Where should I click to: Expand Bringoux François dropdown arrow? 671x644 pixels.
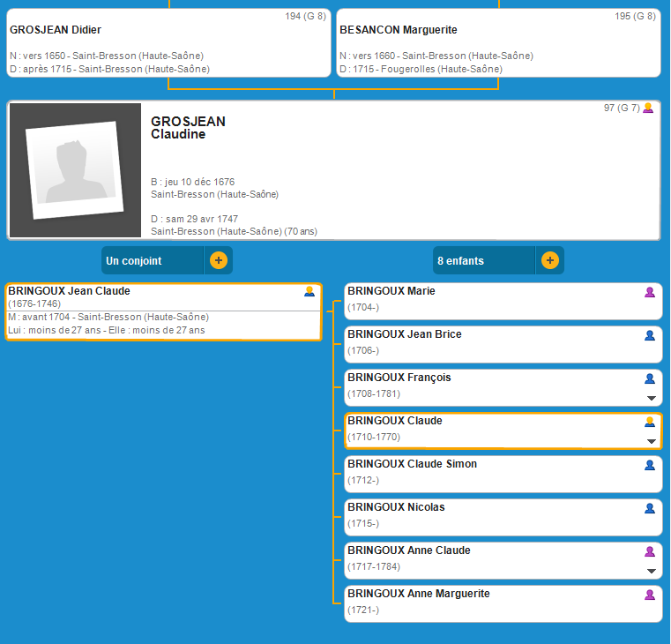click(x=652, y=399)
